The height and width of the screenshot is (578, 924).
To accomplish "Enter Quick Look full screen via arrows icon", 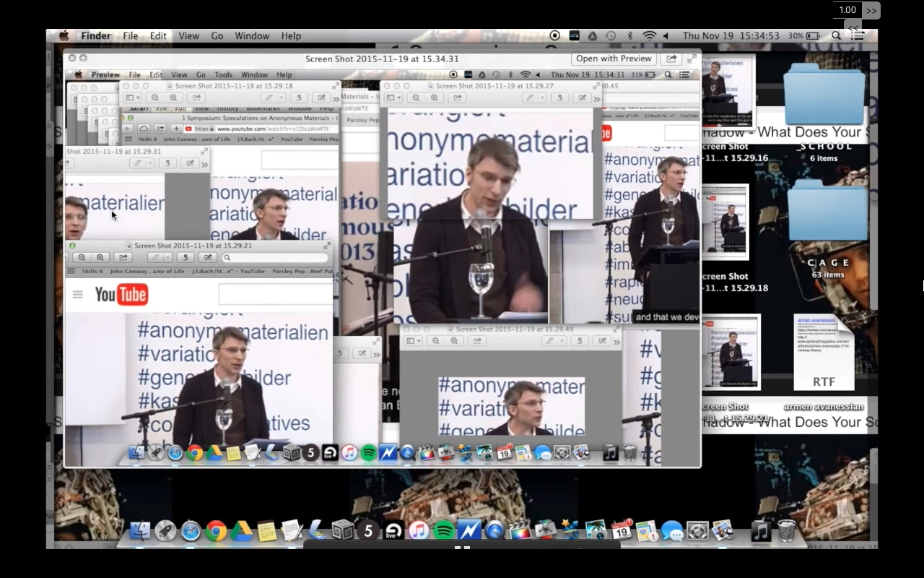I will [x=692, y=59].
